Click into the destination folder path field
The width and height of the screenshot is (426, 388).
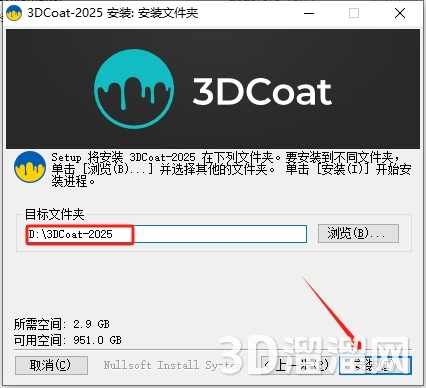pyautogui.click(x=166, y=234)
